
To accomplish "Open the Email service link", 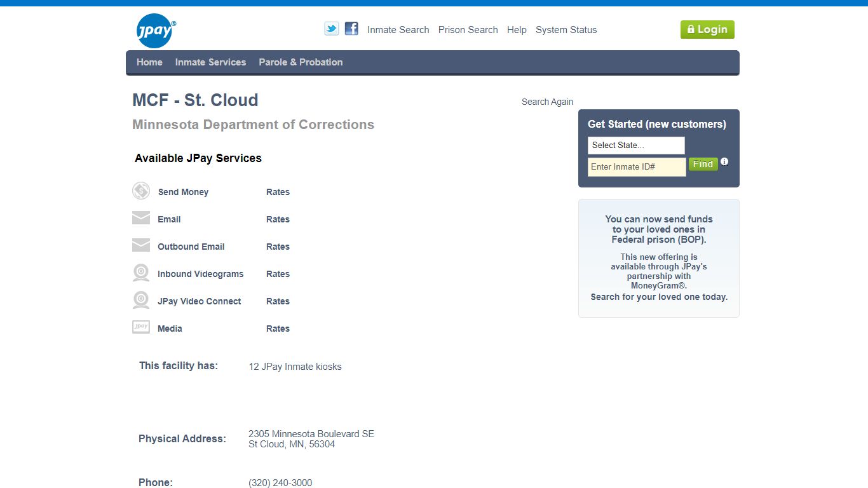I will click(x=169, y=219).
